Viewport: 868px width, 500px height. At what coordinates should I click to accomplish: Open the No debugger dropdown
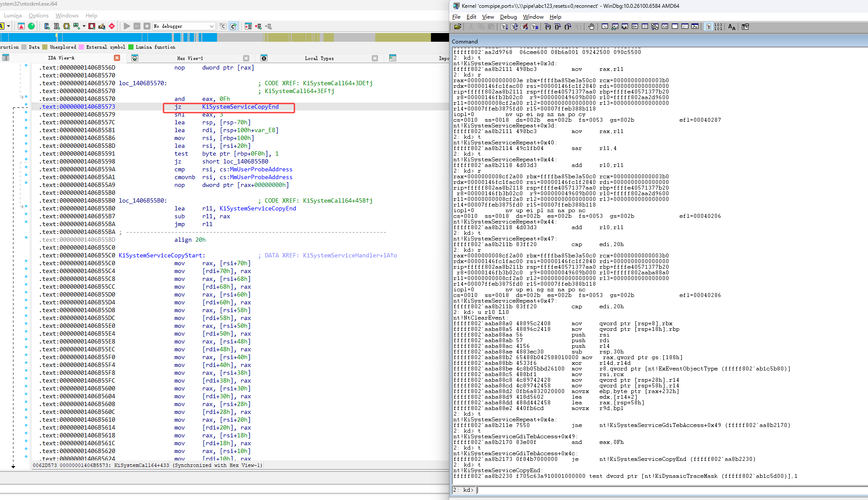pos(184,26)
